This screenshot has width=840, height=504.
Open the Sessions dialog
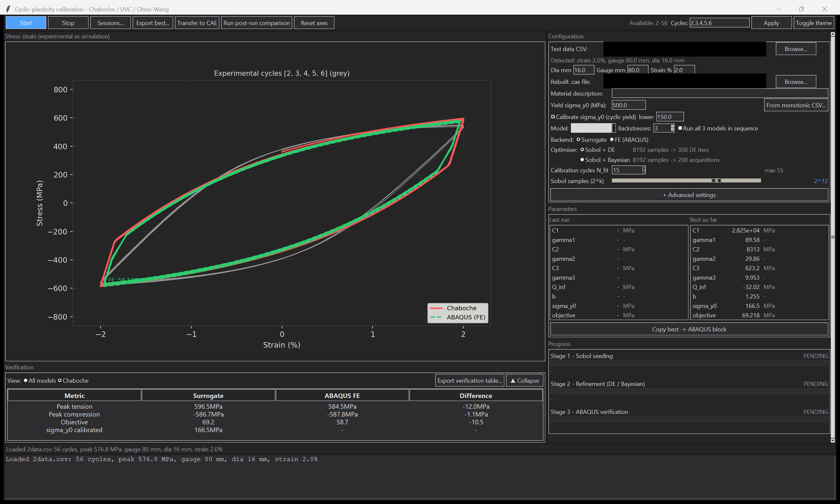pyautogui.click(x=110, y=23)
